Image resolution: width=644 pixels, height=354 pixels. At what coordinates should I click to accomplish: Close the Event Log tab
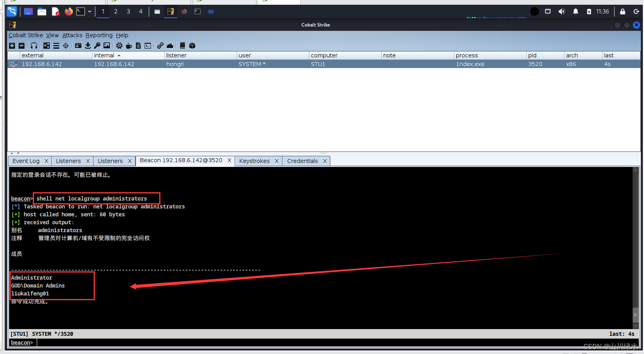[x=46, y=161]
